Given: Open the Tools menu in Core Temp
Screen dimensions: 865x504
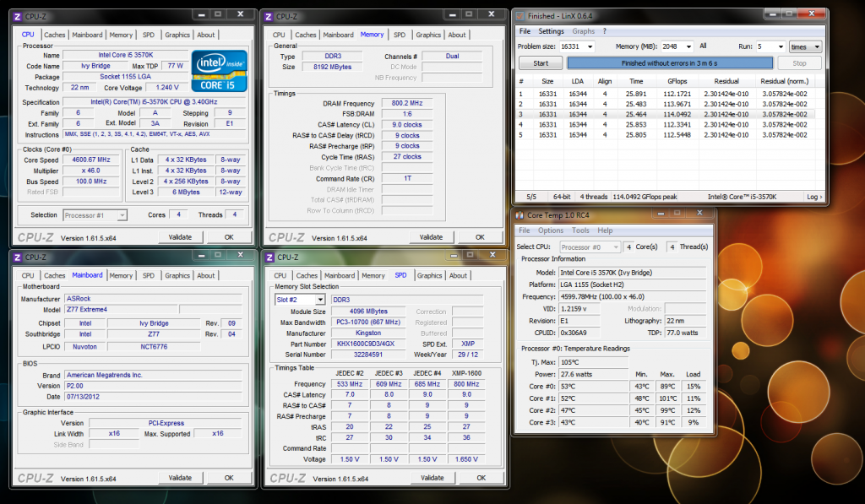Looking at the screenshot, I should [x=580, y=230].
